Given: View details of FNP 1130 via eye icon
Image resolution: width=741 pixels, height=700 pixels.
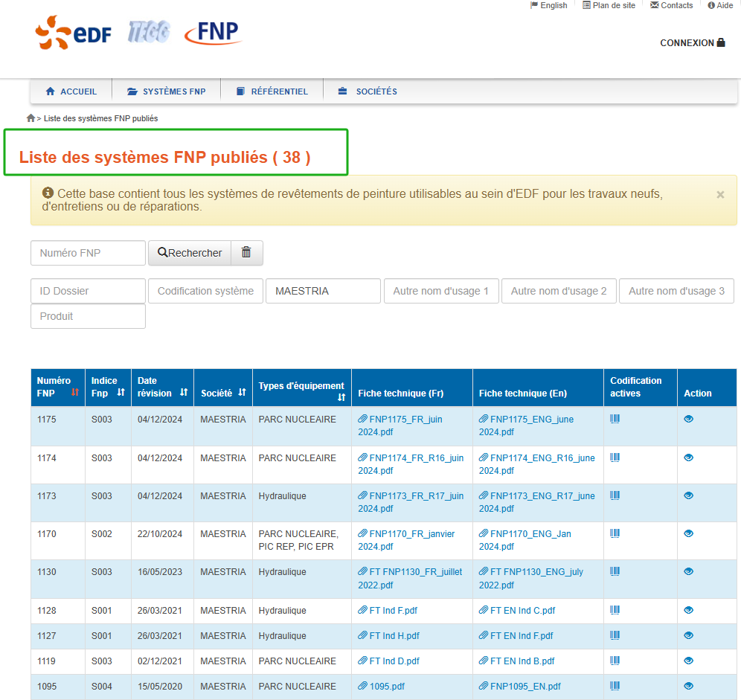Looking at the screenshot, I should point(688,571).
